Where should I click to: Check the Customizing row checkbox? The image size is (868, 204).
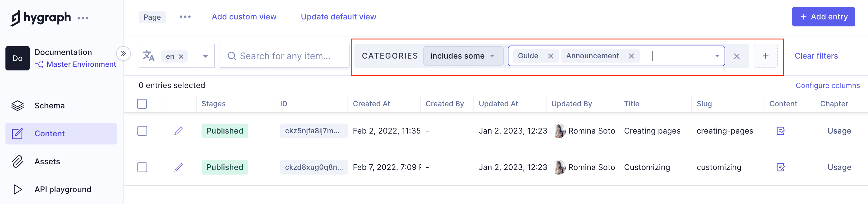click(x=142, y=167)
